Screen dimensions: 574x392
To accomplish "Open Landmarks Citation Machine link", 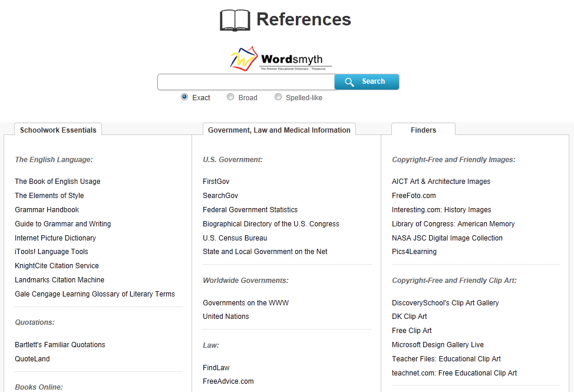I will pyautogui.click(x=60, y=280).
